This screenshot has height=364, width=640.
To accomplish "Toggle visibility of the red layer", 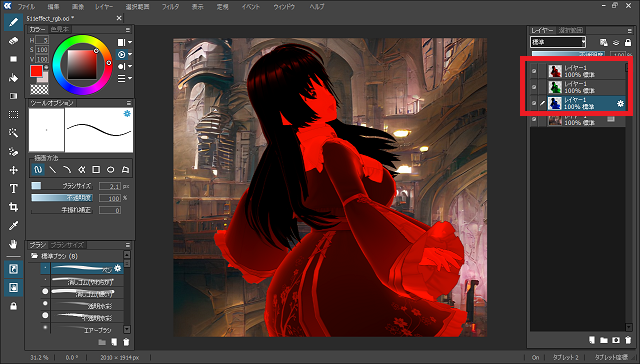I will 534,71.
